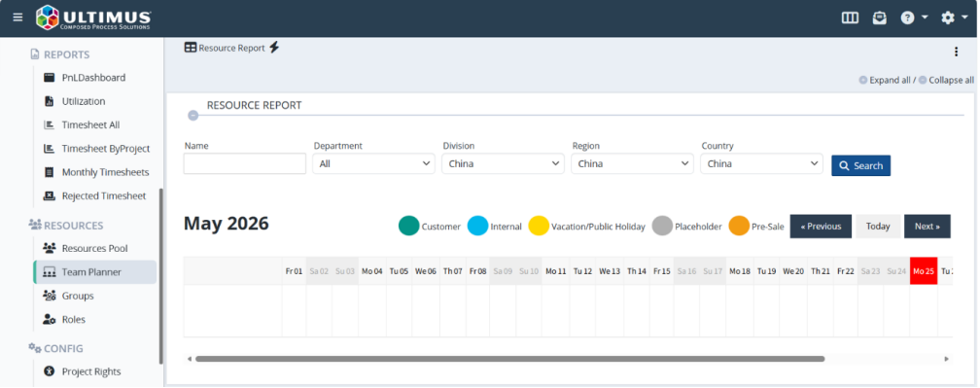Click the REPORTS section header
This screenshot has width=980, height=388.
click(x=60, y=55)
